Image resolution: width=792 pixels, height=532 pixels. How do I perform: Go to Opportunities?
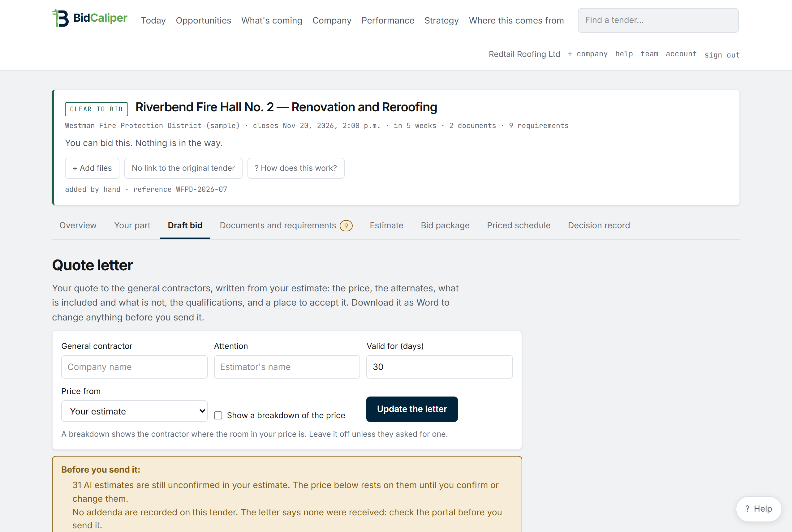click(x=203, y=20)
